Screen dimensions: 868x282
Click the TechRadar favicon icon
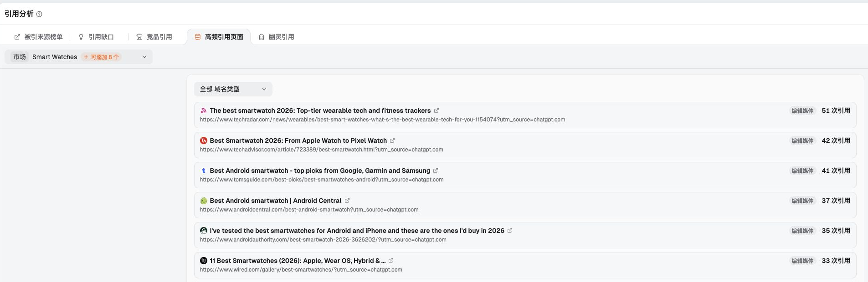coord(204,111)
